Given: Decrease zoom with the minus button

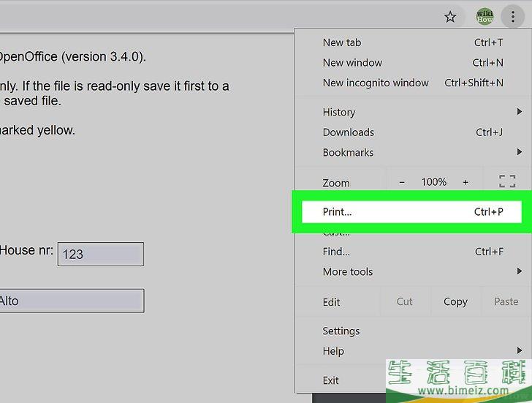Looking at the screenshot, I should tap(402, 182).
